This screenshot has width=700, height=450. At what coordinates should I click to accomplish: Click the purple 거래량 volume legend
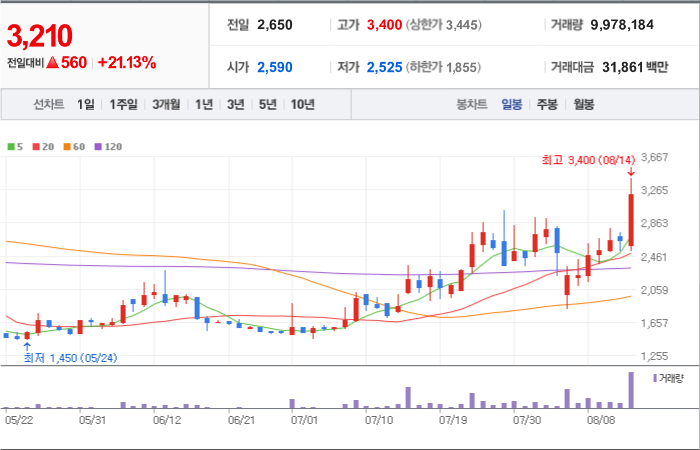click(668, 379)
